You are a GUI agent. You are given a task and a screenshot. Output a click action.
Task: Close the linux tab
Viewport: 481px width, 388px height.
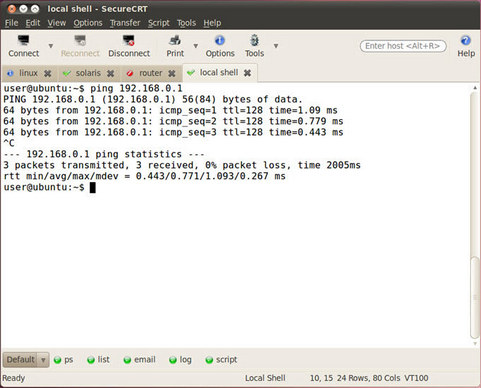tap(48, 73)
